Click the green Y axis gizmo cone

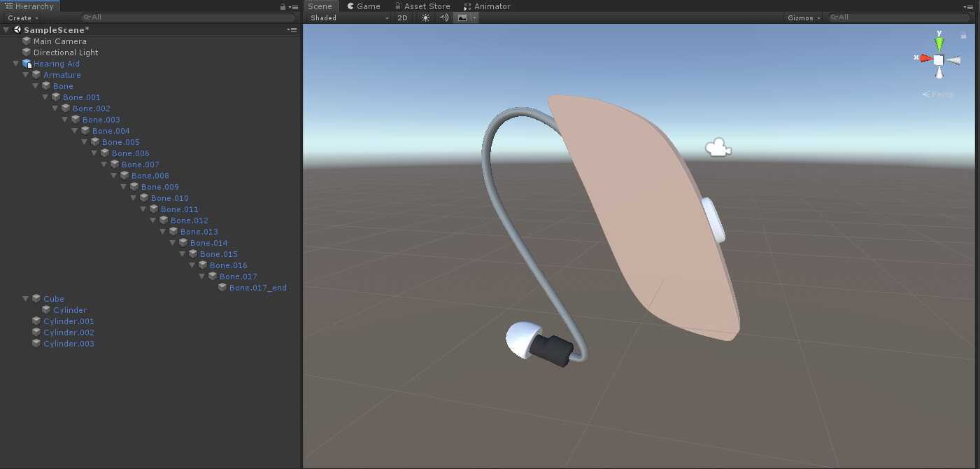tap(939, 43)
